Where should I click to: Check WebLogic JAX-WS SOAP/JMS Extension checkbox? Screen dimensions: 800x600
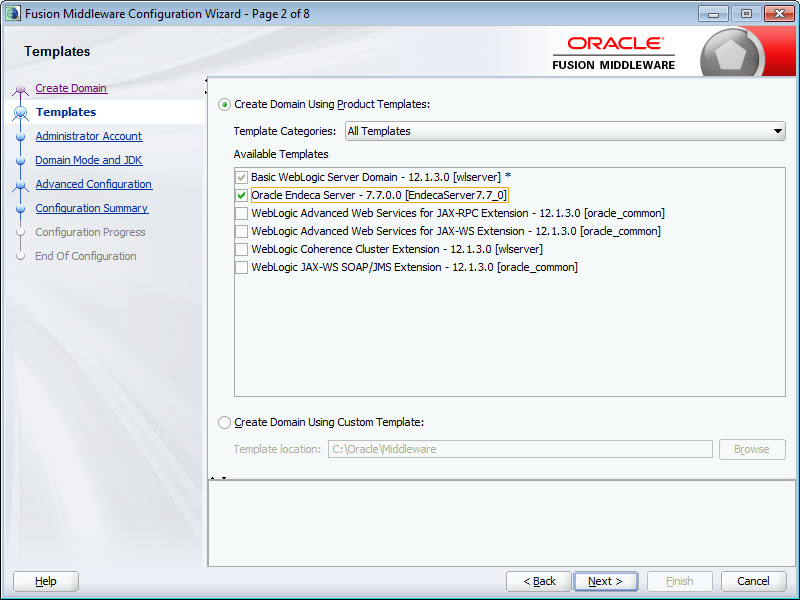(241, 267)
